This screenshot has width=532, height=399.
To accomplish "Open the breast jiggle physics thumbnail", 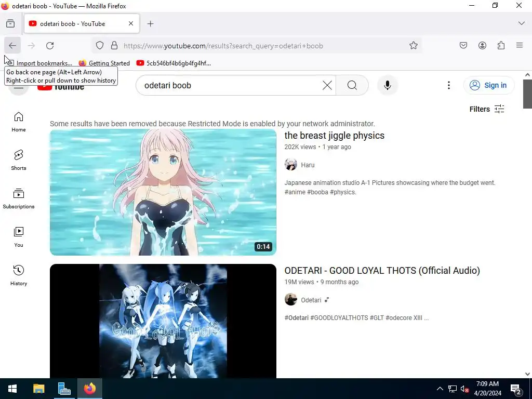I will 163,192.
